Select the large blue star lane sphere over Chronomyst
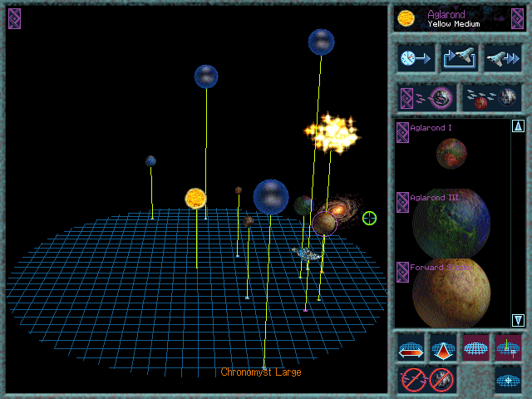Screen dimensions: 532x399 [271, 198]
